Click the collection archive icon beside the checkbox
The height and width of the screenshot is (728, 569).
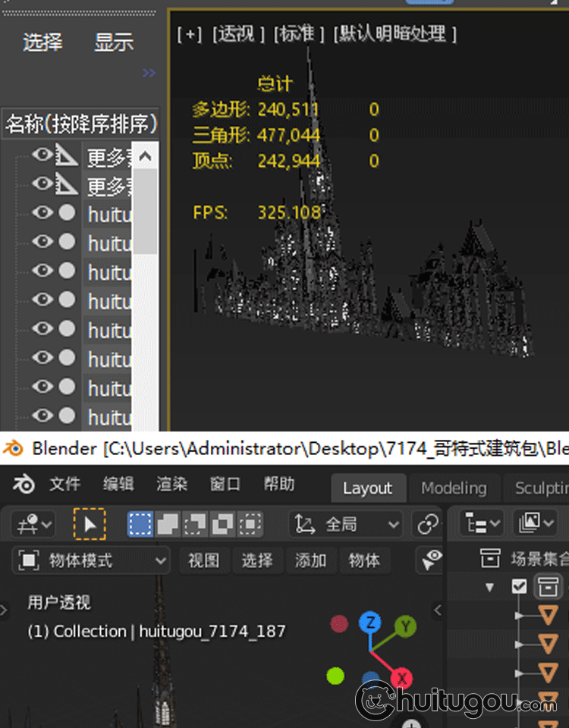tap(548, 586)
